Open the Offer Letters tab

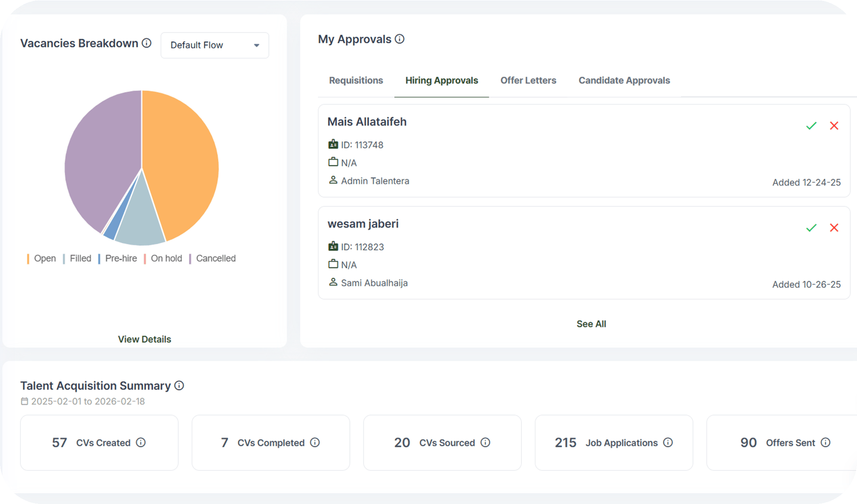tap(528, 80)
